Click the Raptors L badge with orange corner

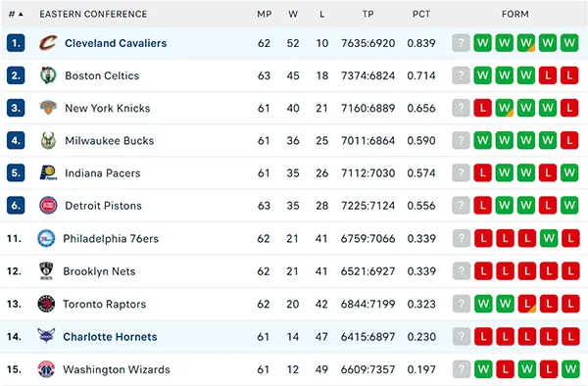[x=527, y=304]
